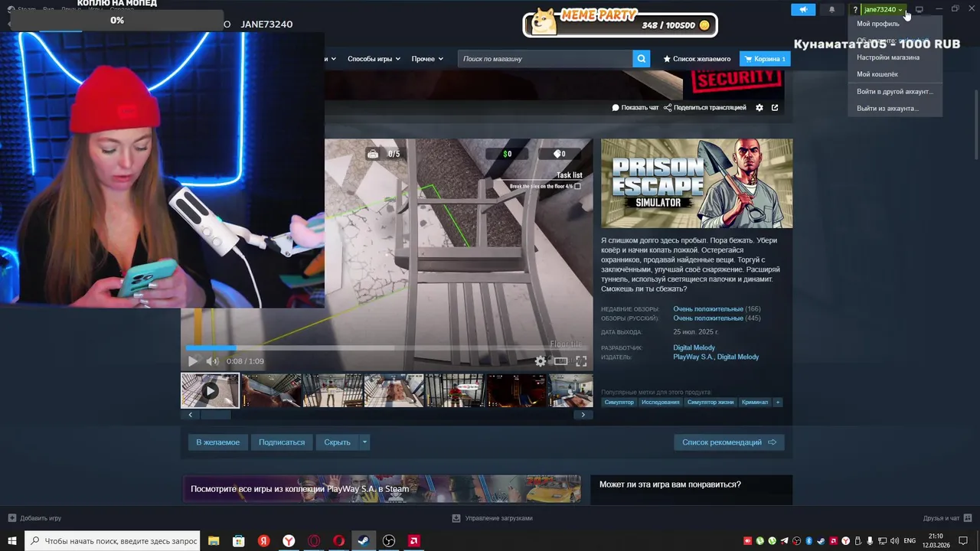This screenshot has height=551, width=980.
Task: Open Bluetooth tray icon
Action: 808,541
